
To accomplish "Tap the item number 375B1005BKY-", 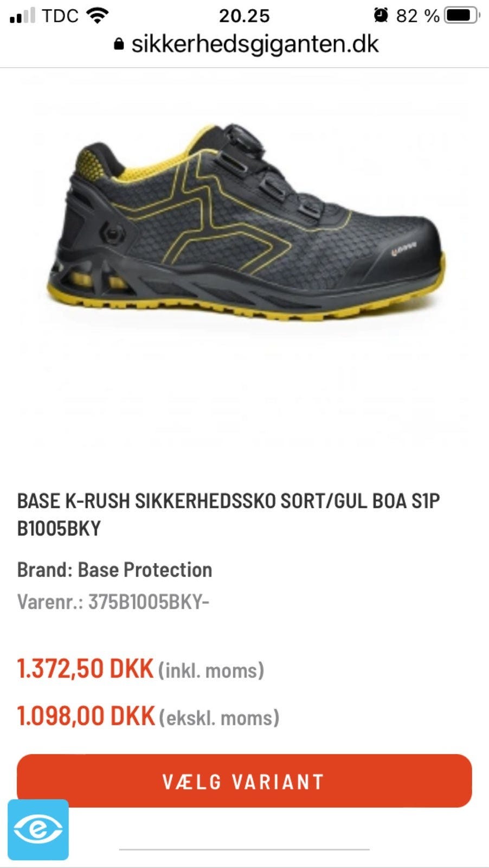I will (149, 602).
